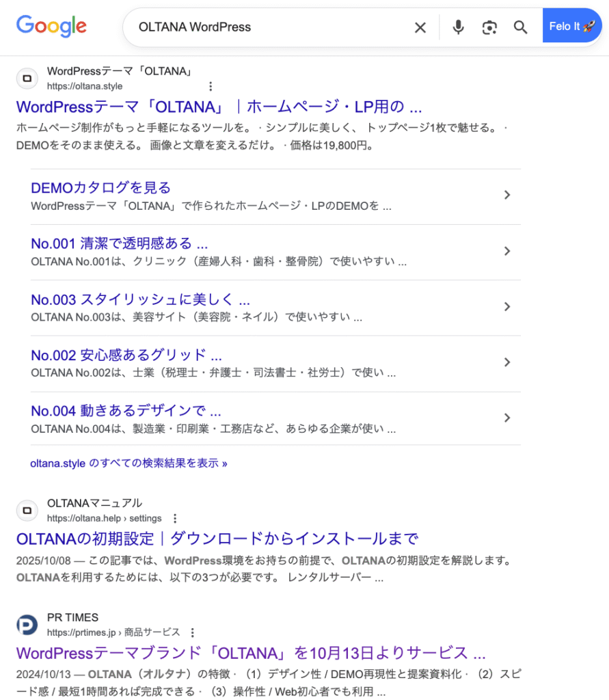
Task: Expand the No.004 sitelink chevron
Action: 507,418
